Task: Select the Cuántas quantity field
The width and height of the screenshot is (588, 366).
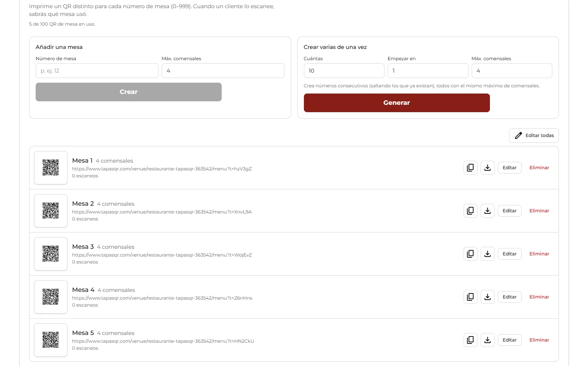Action: click(x=344, y=71)
